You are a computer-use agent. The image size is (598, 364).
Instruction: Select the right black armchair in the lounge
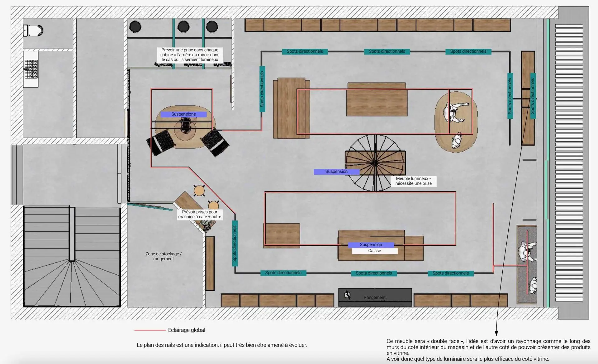pos(215,143)
